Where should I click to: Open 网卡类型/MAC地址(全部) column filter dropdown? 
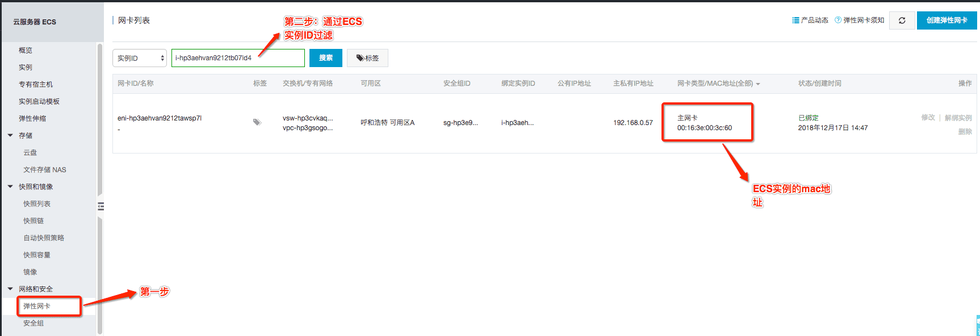pos(718,84)
